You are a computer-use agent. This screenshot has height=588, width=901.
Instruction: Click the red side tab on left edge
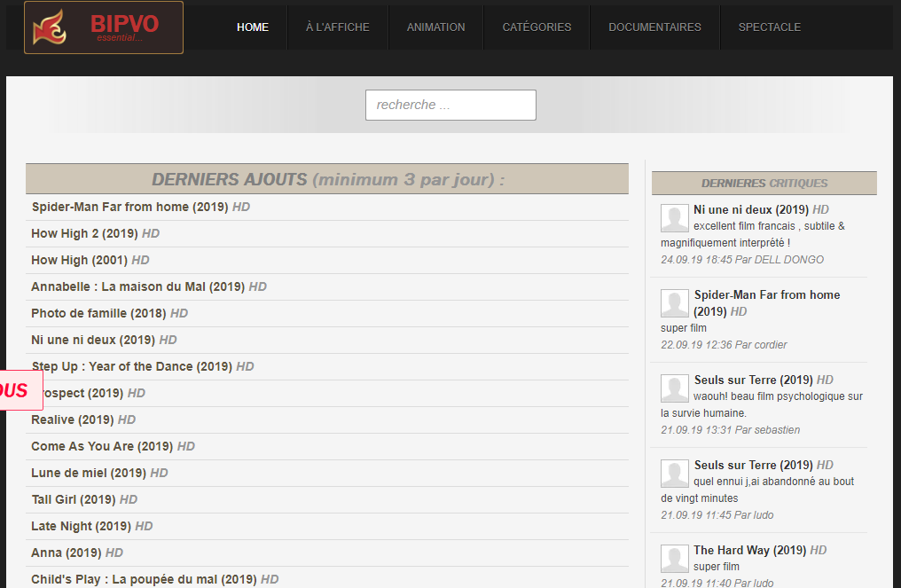20,390
